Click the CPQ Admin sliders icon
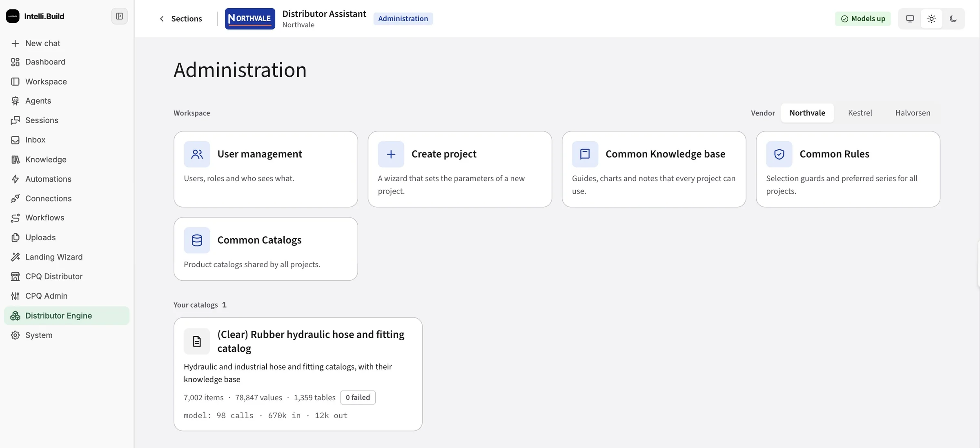980x448 pixels. point(15,296)
